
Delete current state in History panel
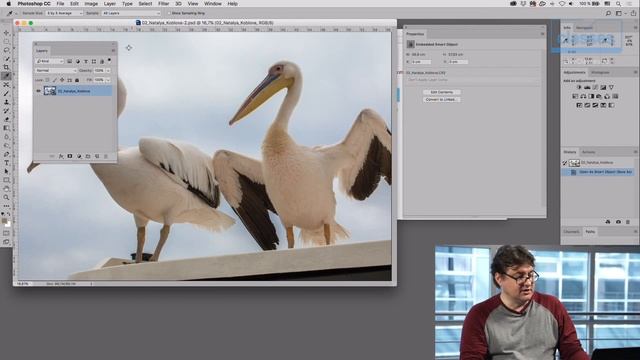[628, 222]
